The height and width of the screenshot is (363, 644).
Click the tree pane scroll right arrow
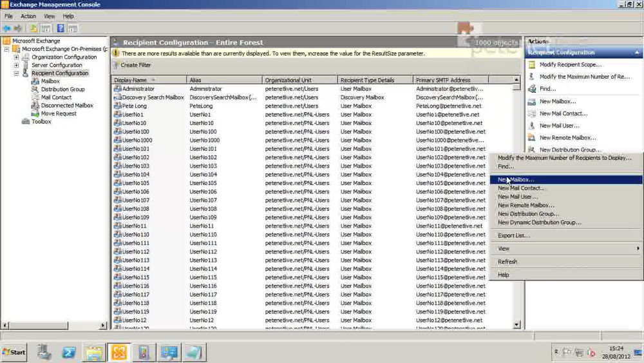102,325
